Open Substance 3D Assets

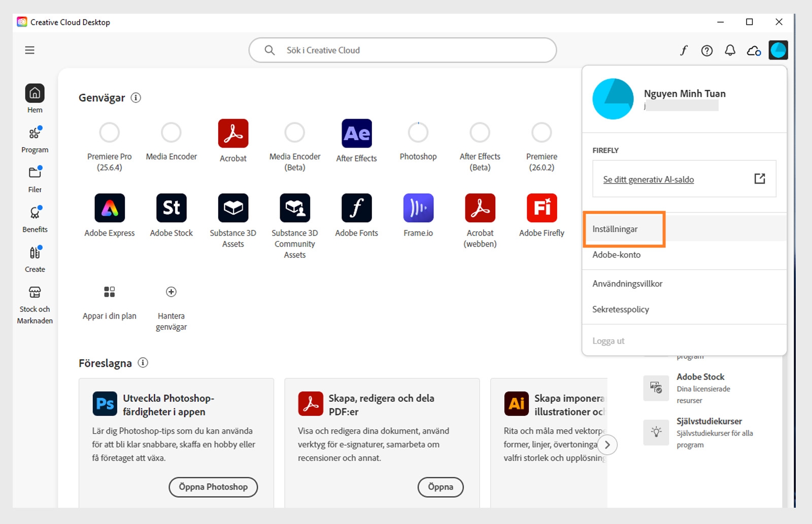tap(233, 208)
